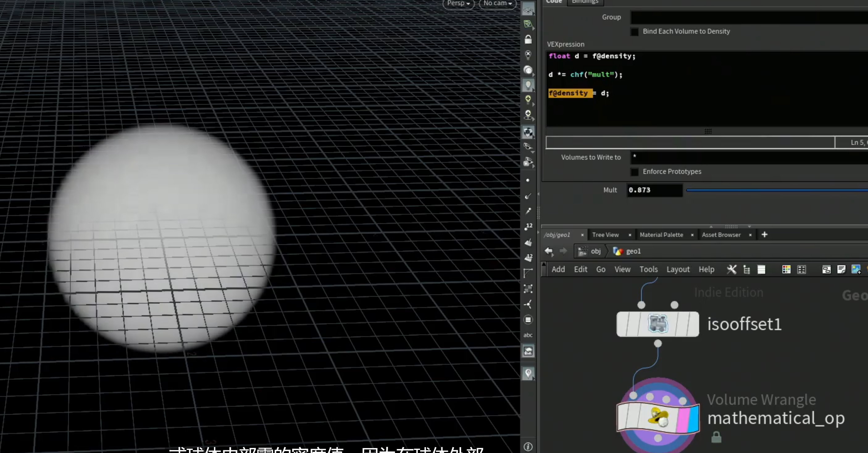Click the padlock lock-camera icon in viewport toolbar
This screenshot has width=868, height=453.
click(528, 40)
